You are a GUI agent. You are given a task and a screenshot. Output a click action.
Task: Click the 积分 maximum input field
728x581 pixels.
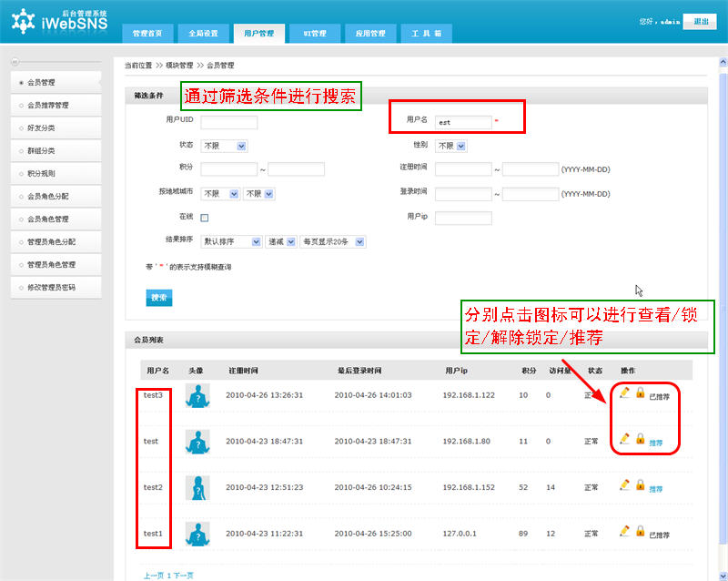click(x=297, y=168)
